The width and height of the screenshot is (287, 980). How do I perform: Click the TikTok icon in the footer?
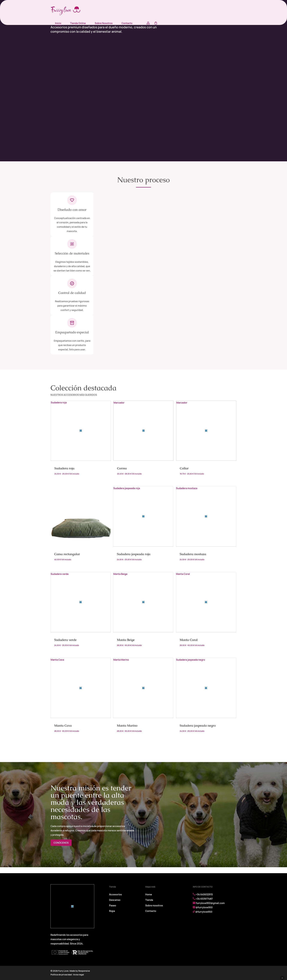point(194,912)
